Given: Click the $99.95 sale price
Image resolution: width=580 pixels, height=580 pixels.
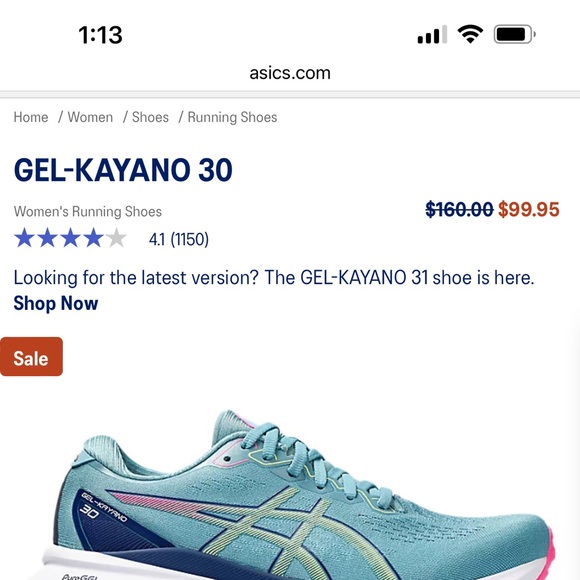Looking at the screenshot, I should (x=529, y=209).
